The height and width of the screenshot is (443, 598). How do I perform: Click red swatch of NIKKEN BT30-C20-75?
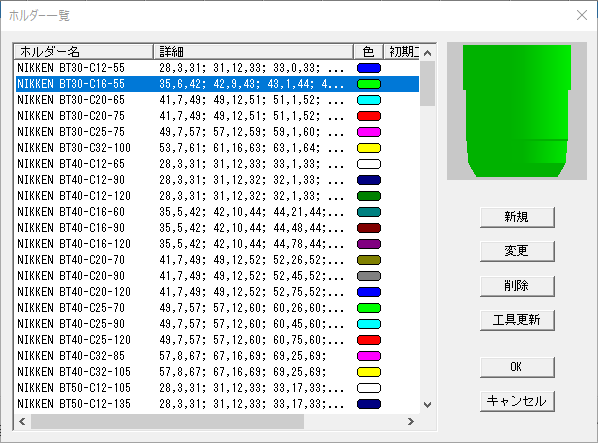pyautogui.click(x=369, y=116)
